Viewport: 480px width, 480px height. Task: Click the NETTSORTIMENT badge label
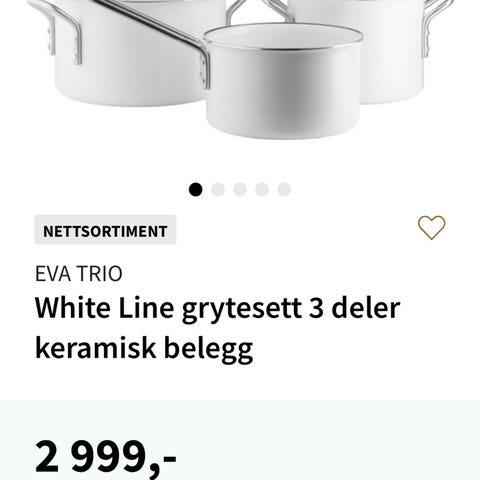[105, 230]
